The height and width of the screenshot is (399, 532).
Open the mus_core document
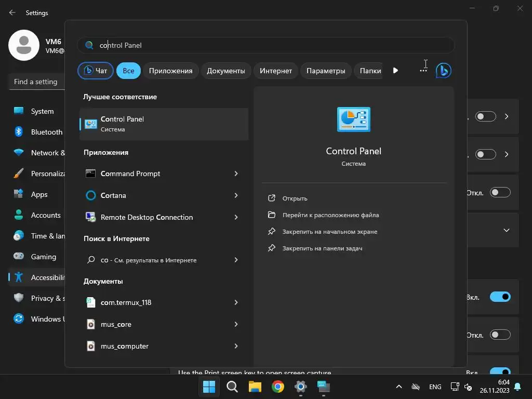point(116,324)
